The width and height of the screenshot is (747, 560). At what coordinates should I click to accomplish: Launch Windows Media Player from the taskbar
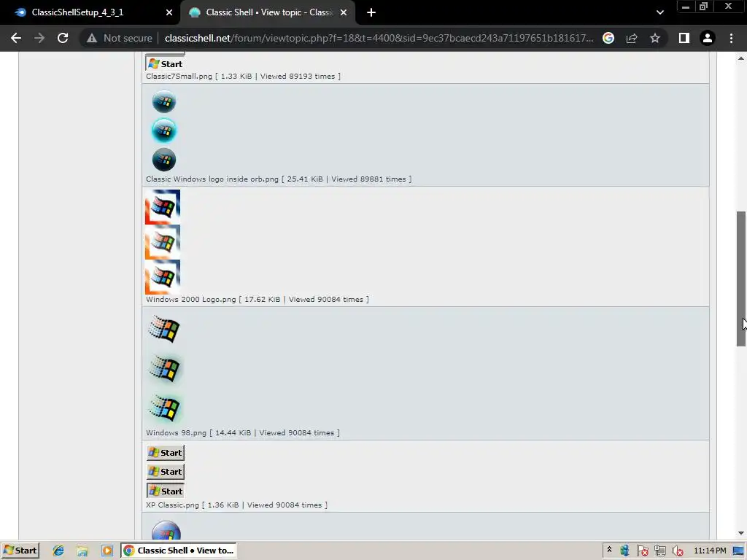pyautogui.click(x=107, y=551)
